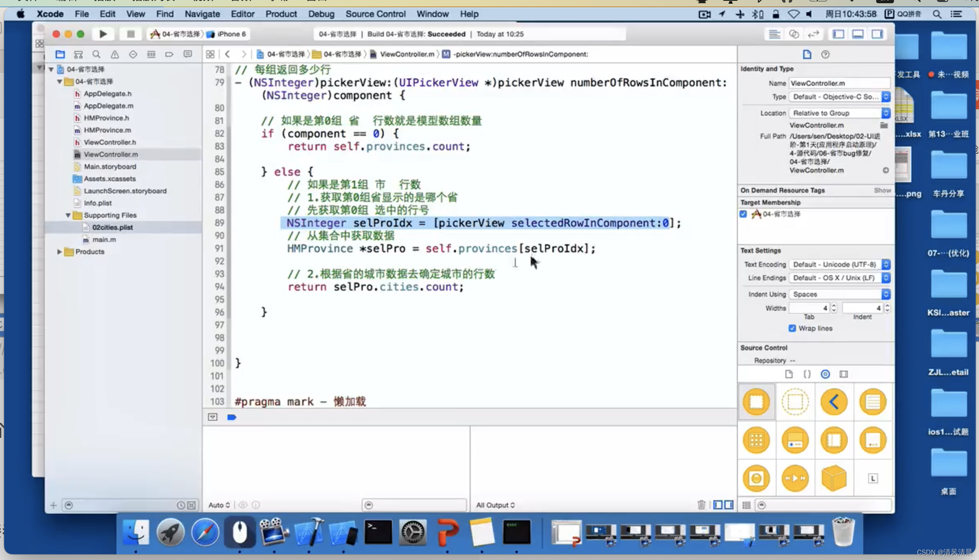Viewport: 979px width, 560px height.
Task: Select the file navigator sidebar icon
Action: pos(60,54)
